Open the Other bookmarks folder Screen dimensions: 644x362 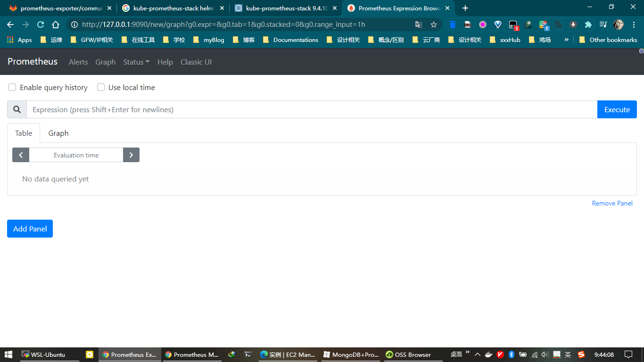tap(608, 40)
